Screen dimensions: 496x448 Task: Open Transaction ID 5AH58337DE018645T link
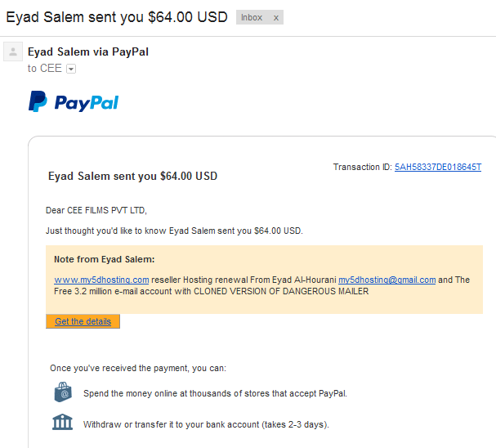tap(438, 167)
